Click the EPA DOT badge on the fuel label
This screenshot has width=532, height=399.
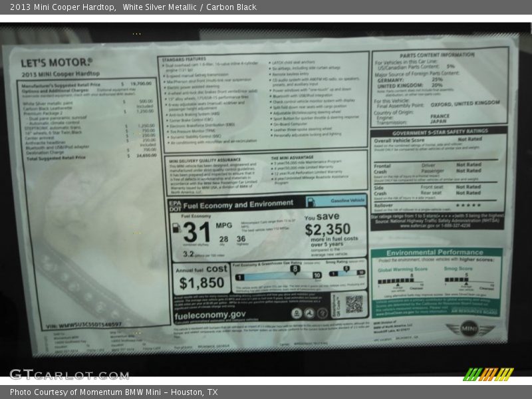coord(174,205)
